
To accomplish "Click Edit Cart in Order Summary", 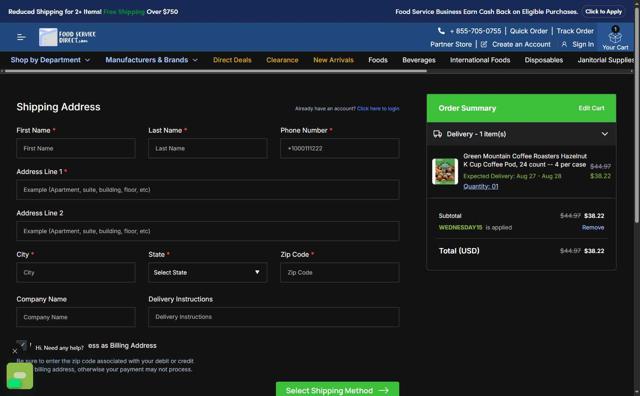I will (x=591, y=108).
